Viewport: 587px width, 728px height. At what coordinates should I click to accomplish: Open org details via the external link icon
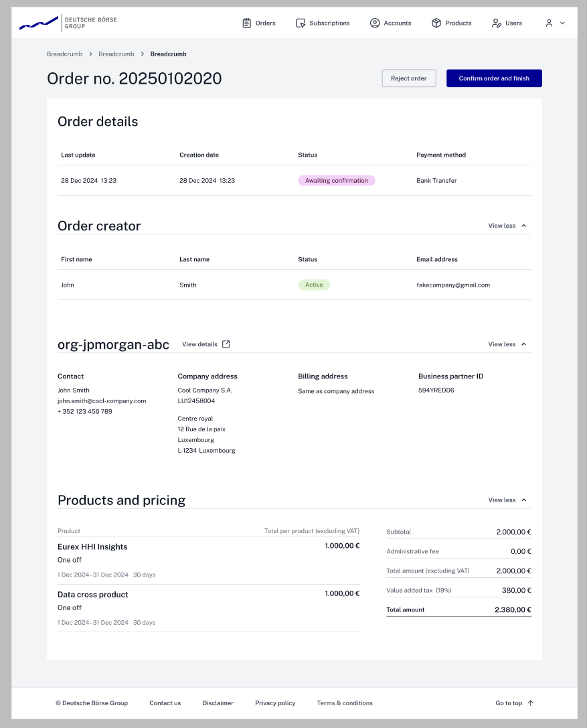pyautogui.click(x=225, y=344)
